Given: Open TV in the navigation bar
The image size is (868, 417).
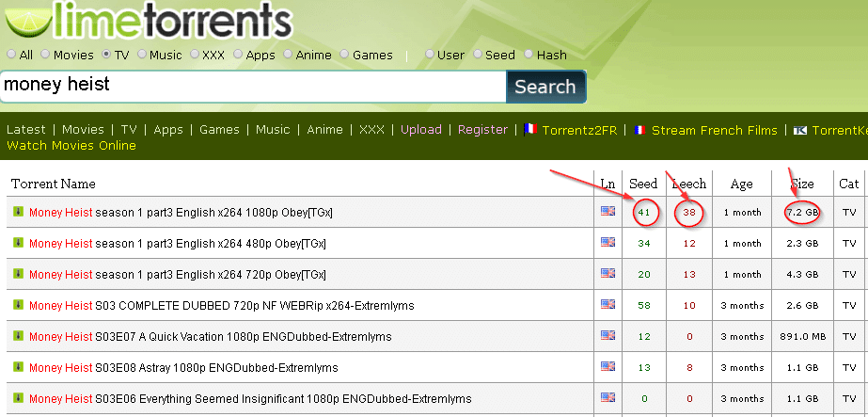Looking at the screenshot, I should 129,130.
